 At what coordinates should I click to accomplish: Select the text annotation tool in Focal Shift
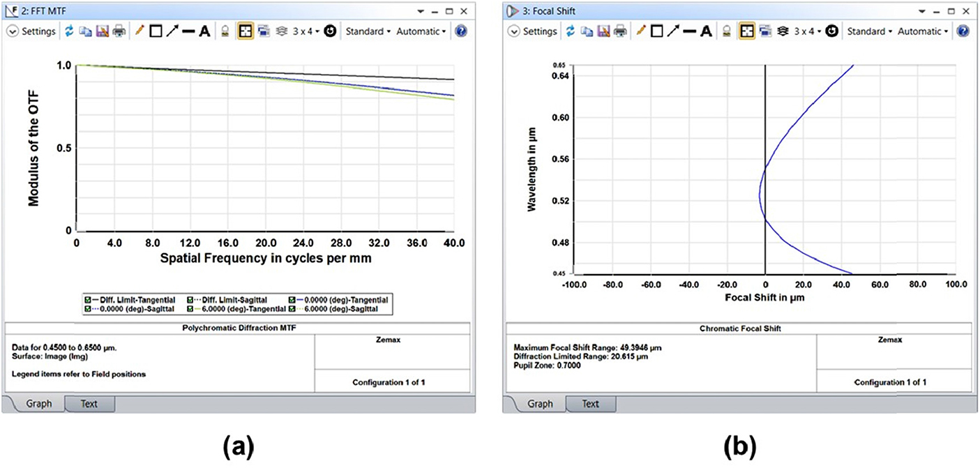[x=706, y=31]
